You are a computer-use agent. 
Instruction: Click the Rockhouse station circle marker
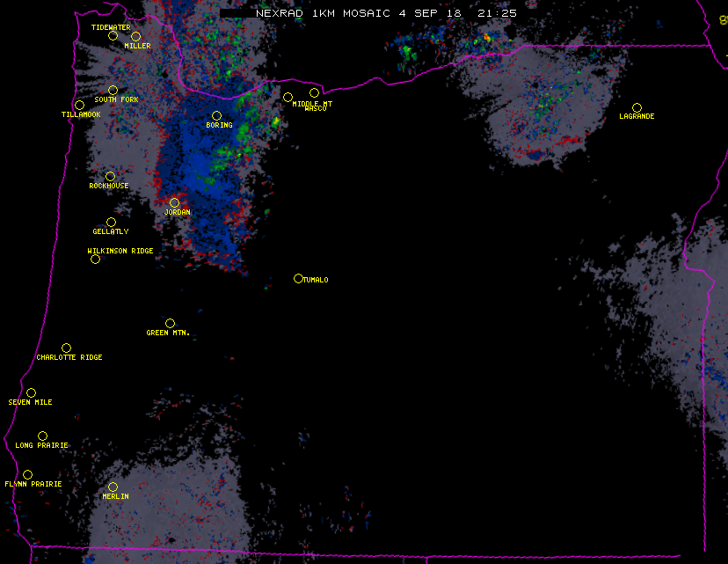click(110, 176)
